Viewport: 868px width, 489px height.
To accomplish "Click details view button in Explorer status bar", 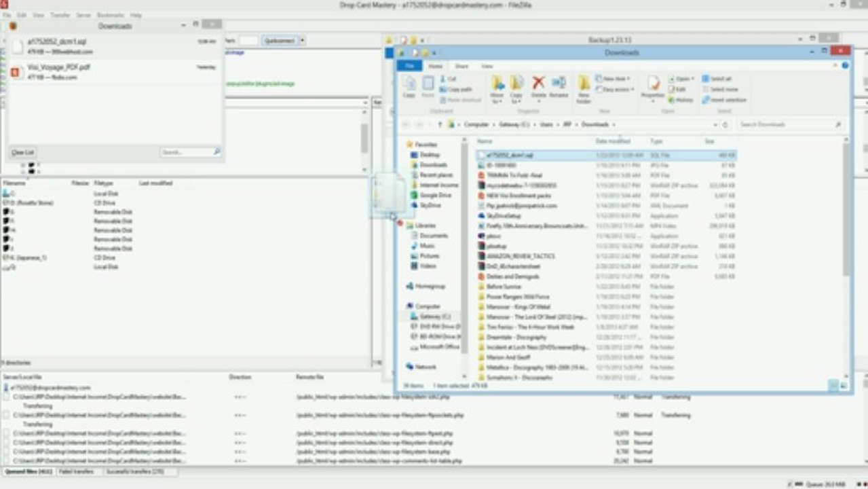I will pos(833,386).
